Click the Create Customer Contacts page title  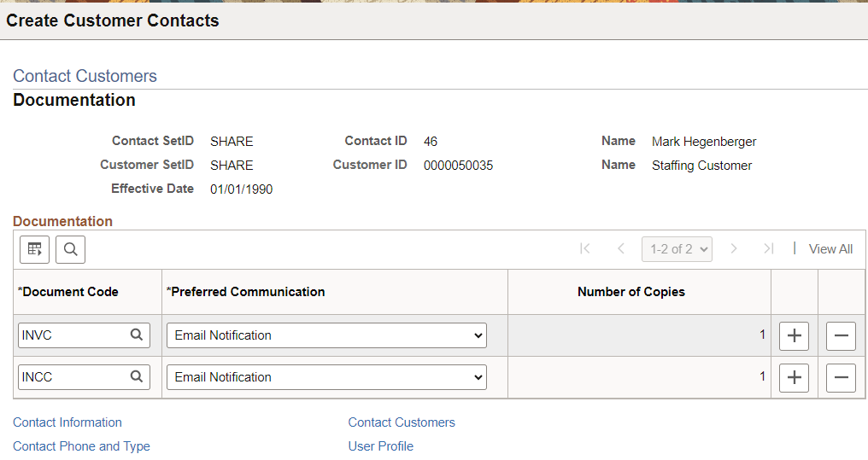(113, 20)
